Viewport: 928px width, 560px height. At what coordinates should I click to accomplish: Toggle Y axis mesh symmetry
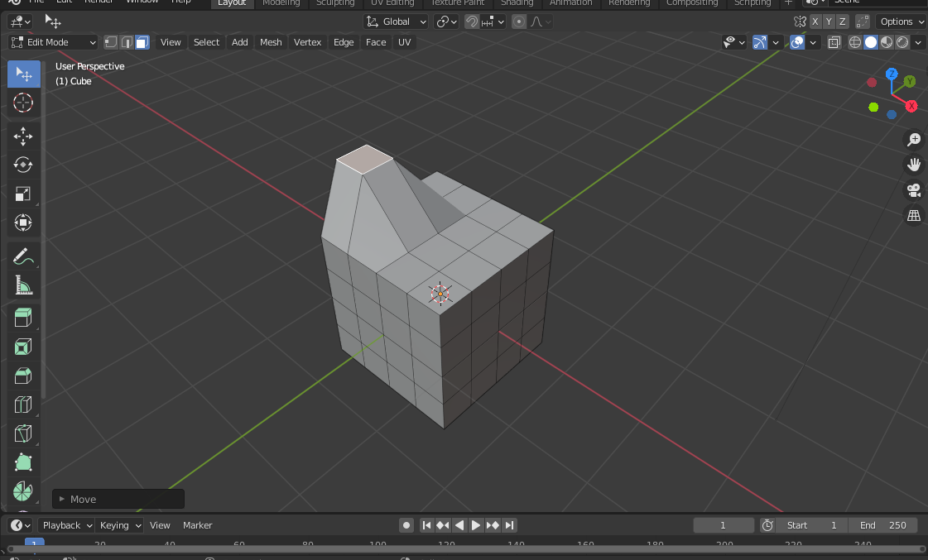(829, 22)
